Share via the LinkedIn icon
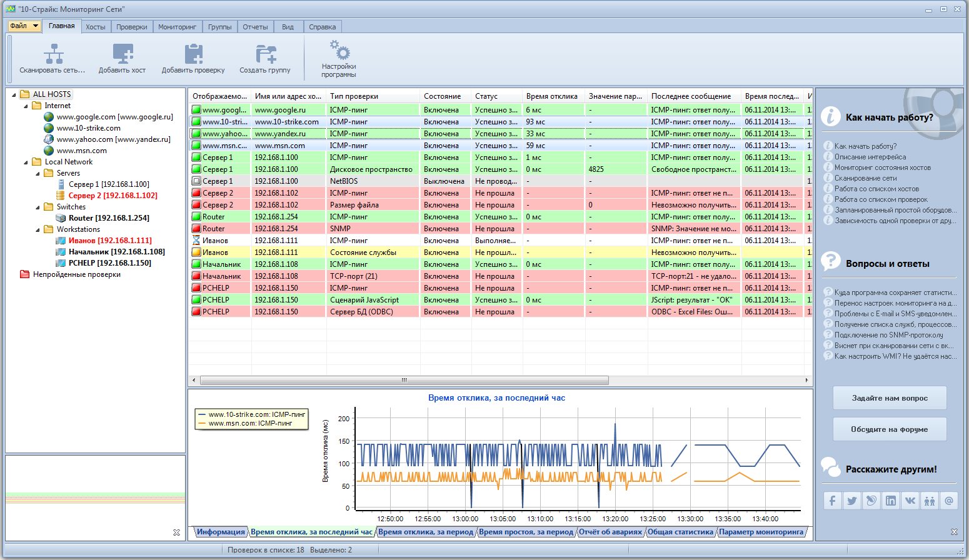The image size is (969, 560). pos(891,501)
